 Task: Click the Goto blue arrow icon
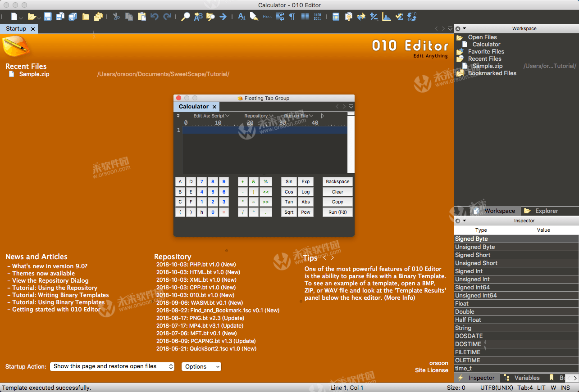pyautogui.click(x=223, y=17)
